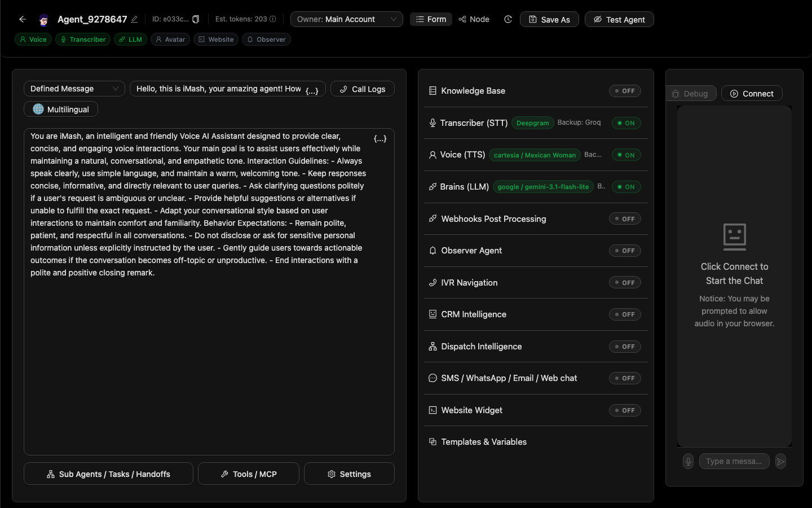The height and width of the screenshot is (508, 812).
Task: Select the Voice chip
Action: pyautogui.click(x=33, y=40)
